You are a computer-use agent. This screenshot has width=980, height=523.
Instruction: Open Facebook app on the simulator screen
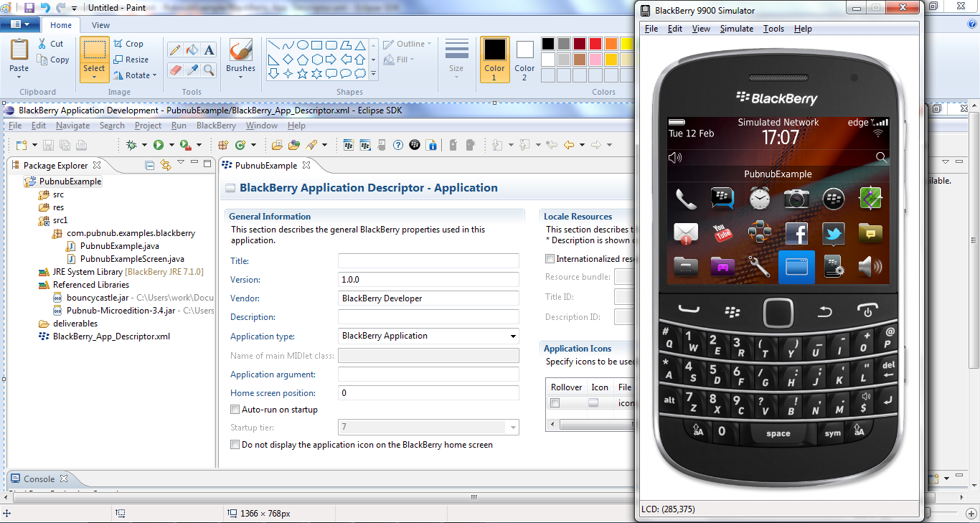796,232
